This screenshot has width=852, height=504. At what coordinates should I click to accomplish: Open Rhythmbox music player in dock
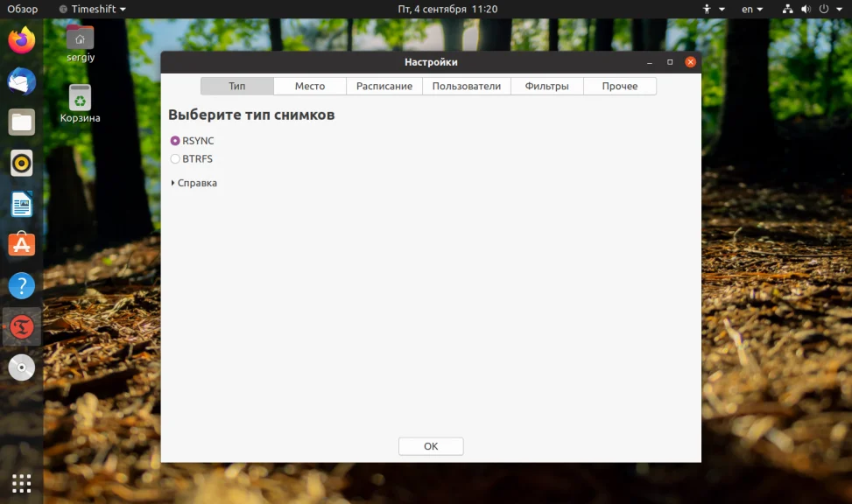pyautogui.click(x=22, y=163)
